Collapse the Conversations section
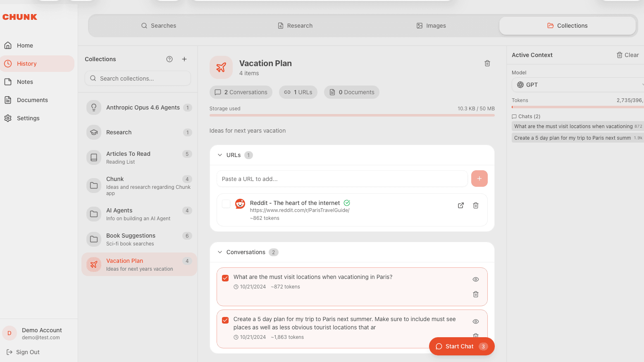644x362 pixels. [220, 252]
